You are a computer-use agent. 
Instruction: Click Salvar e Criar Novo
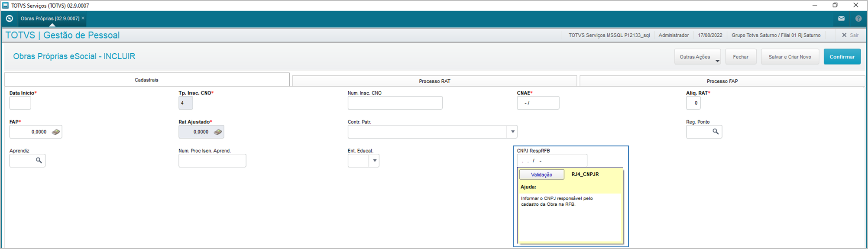790,57
